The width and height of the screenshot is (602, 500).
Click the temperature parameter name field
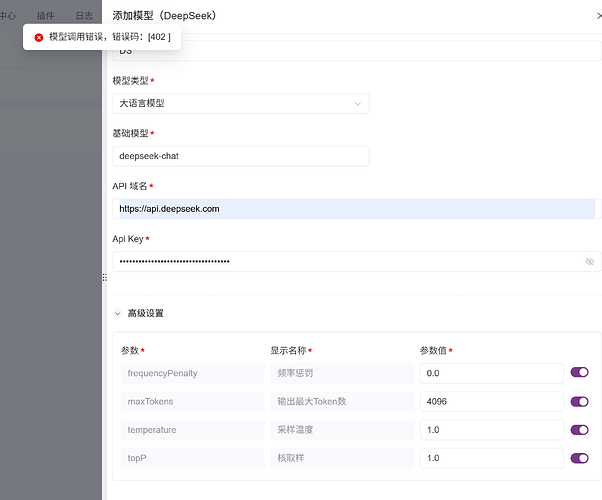(x=193, y=430)
